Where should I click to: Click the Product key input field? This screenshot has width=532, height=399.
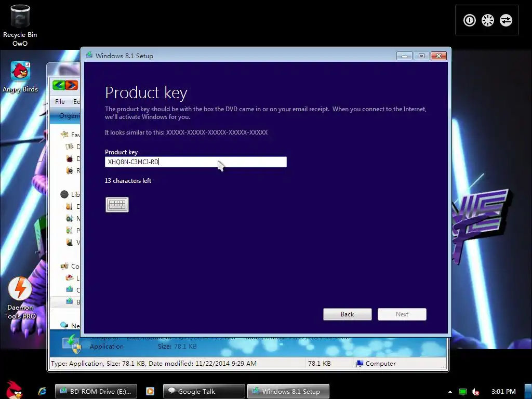pyautogui.click(x=196, y=162)
